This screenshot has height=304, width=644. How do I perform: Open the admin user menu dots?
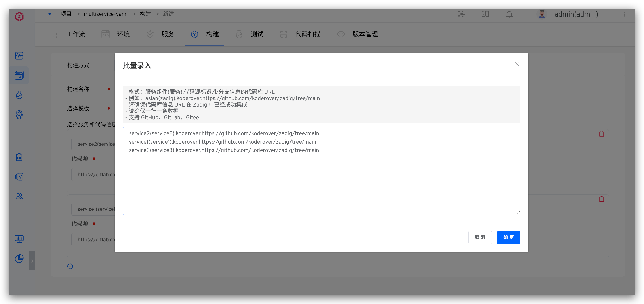point(625,14)
